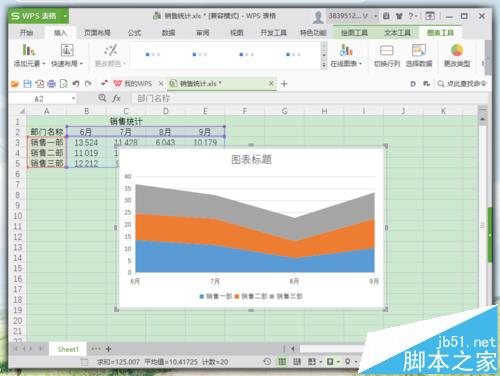The image size is (500, 376).
Task: Click the formula bar input showing 部门名称
Action: (310, 98)
